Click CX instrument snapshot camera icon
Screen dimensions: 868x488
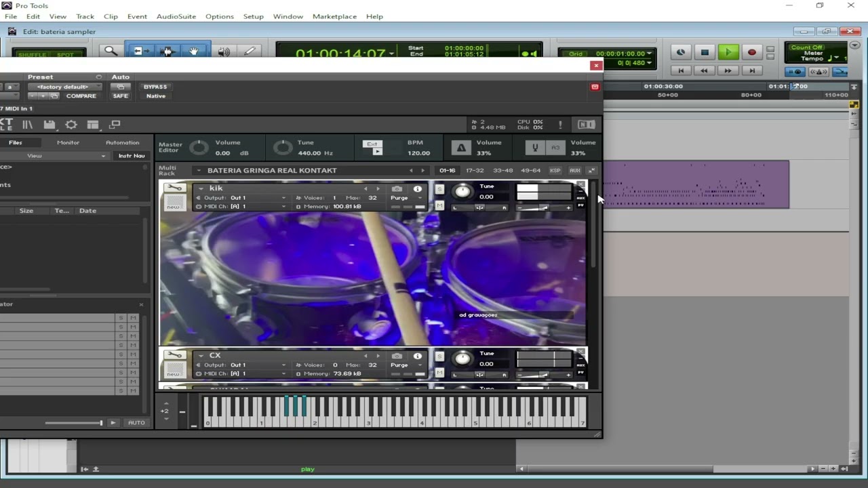point(397,356)
